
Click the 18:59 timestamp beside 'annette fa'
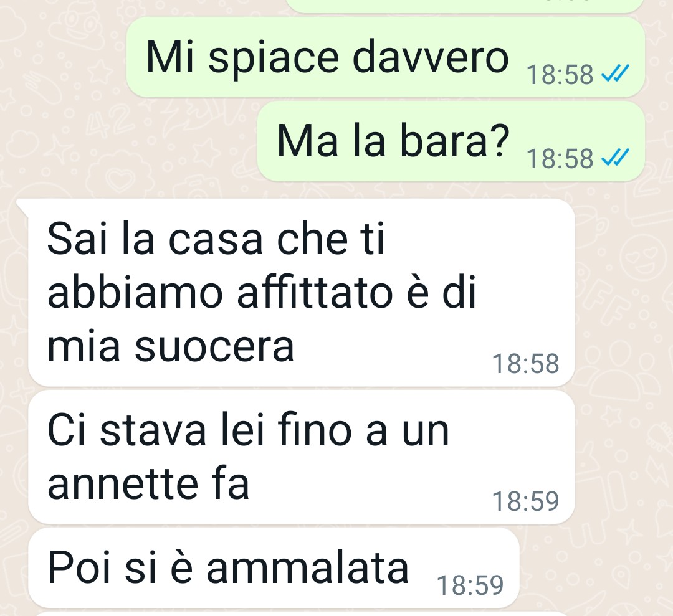[x=525, y=501]
